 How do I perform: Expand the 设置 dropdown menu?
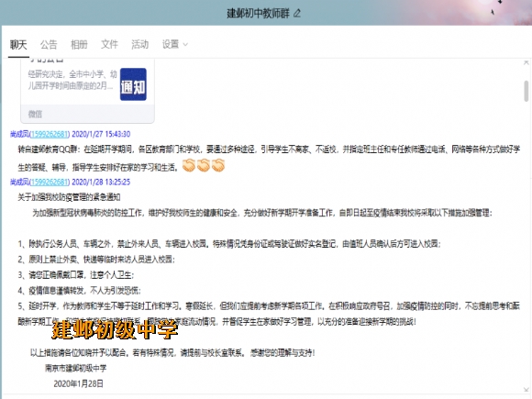(174, 44)
